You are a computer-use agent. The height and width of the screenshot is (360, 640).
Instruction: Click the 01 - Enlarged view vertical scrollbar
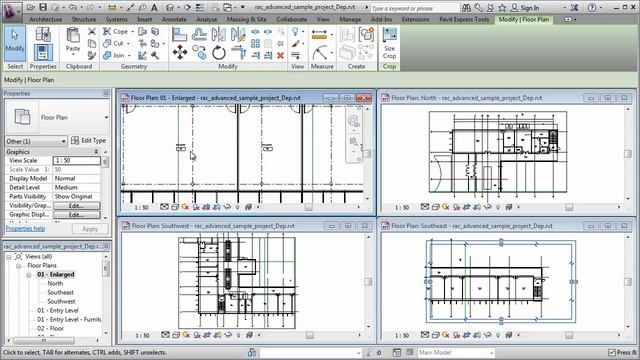point(367,153)
